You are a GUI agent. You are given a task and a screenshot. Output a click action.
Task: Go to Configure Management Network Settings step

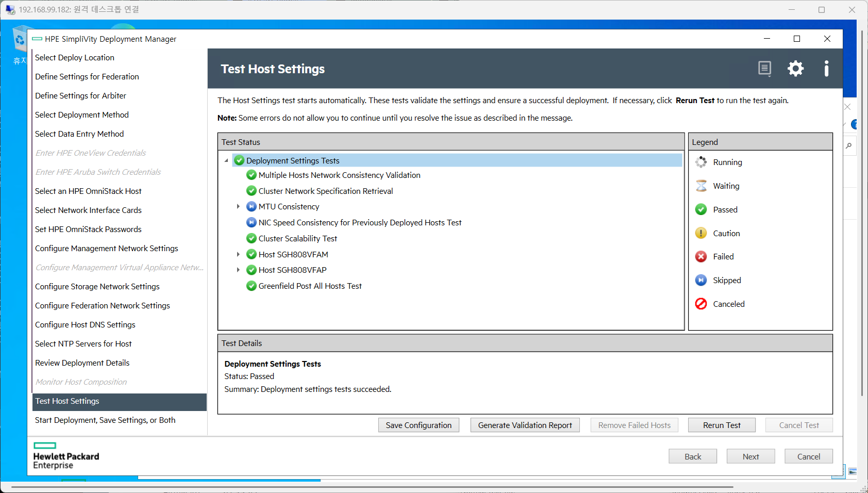pos(107,249)
